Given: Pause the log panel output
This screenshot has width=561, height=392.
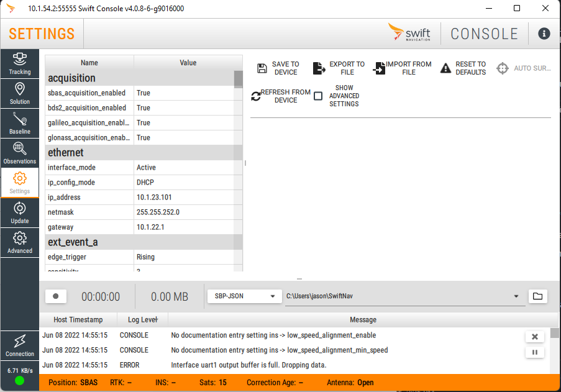Looking at the screenshot, I should (534, 352).
